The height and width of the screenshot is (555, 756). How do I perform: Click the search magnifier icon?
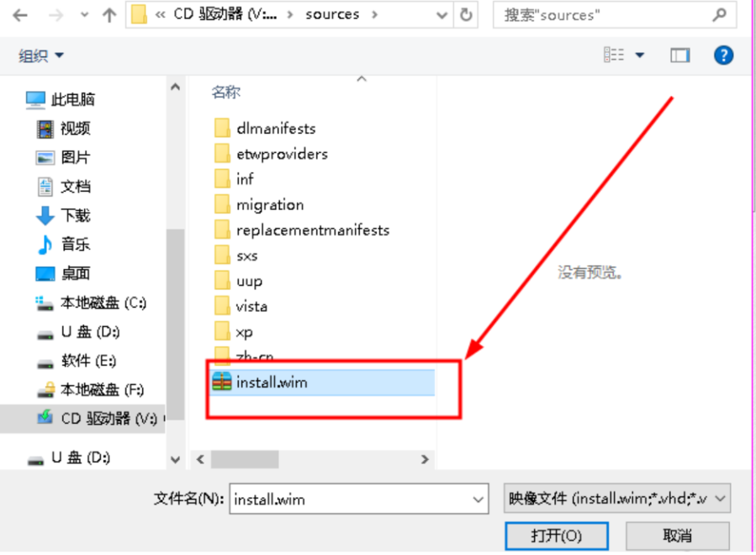click(x=719, y=15)
